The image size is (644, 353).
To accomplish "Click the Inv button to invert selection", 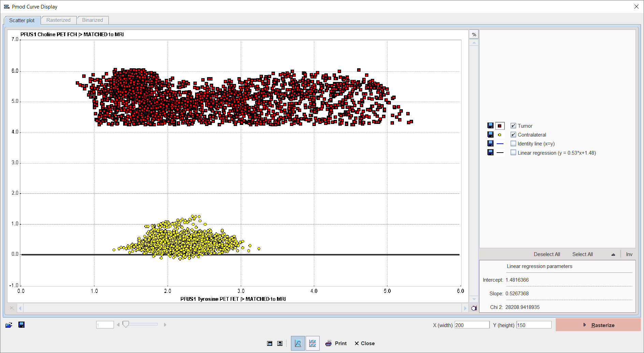I will pyautogui.click(x=629, y=254).
